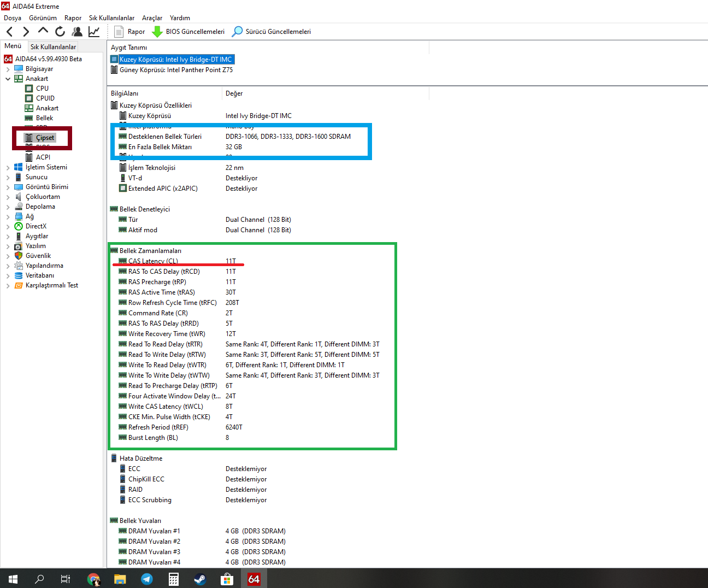Image resolution: width=708 pixels, height=588 pixels.
Task: Open BIOS Güncellemeleri from the toolbar
Action: click(188, 32)
